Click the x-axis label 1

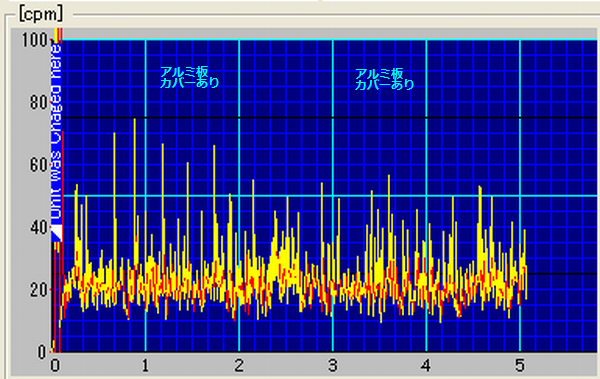pyautogui.click(x=145, y=366)
